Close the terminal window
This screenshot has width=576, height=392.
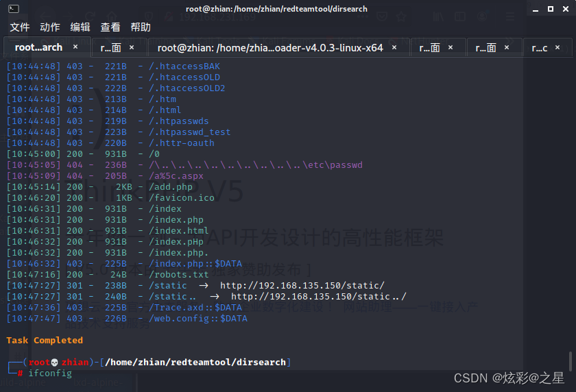click(x=566, y=9)
